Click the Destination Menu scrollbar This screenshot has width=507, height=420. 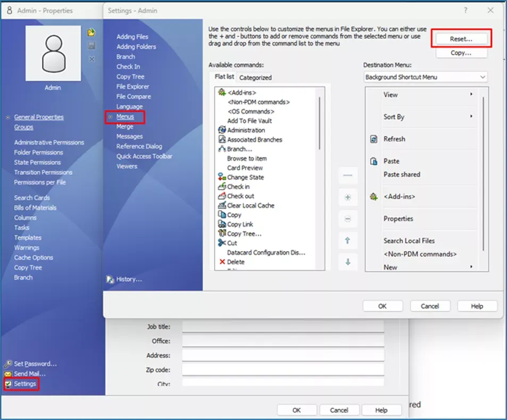(x=484, y=173)
